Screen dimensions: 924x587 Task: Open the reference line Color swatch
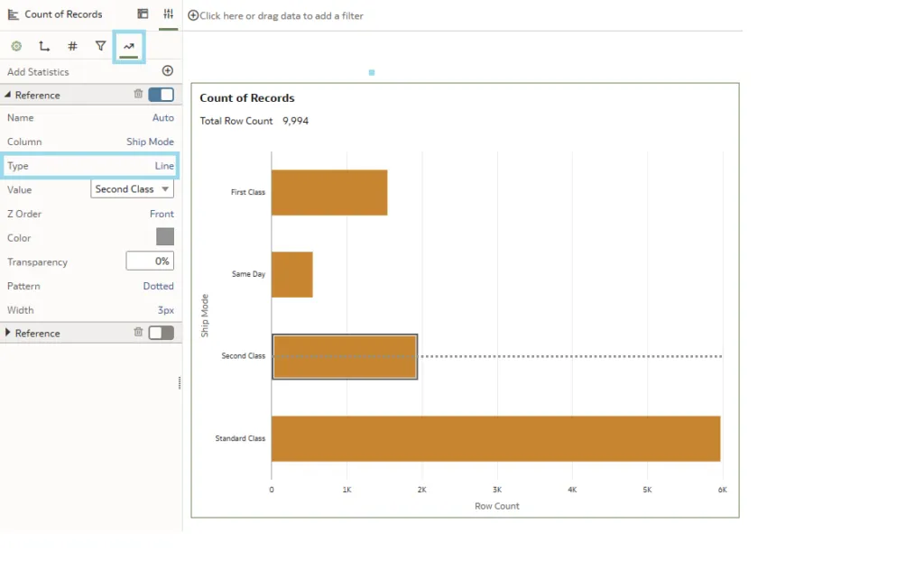click(165, 237)
